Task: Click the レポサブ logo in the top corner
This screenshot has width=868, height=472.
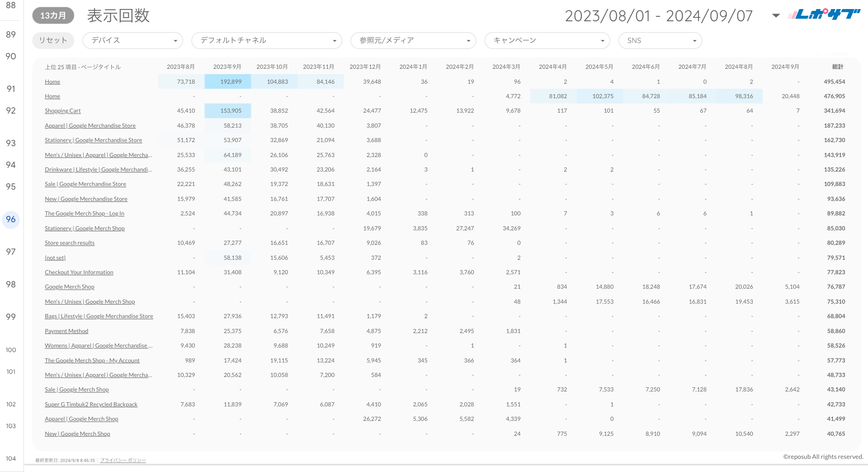Action: point(823,14)
